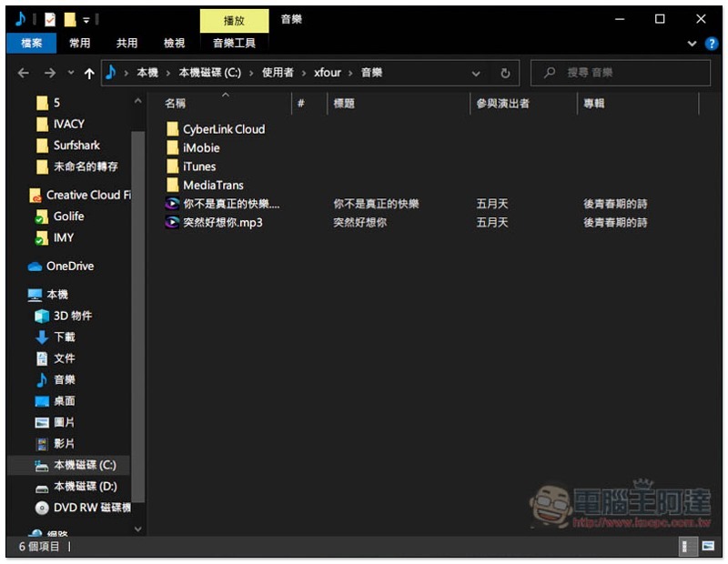This screenshot has width=728, height=564.
Task: Select the DVD RW drive in sidebar
Action: (x=83, y=508)
